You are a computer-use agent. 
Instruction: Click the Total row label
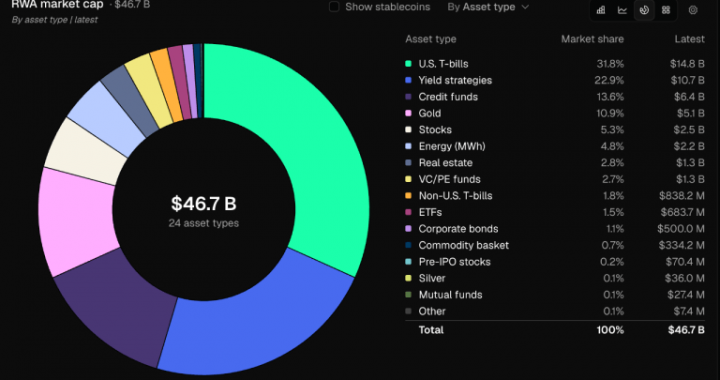(x=431, y=330)
